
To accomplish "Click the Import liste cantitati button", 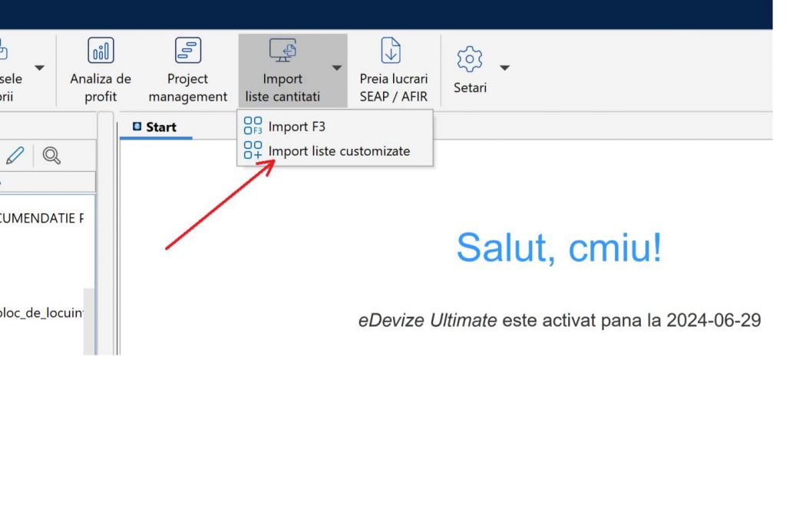I will [282, 70].
